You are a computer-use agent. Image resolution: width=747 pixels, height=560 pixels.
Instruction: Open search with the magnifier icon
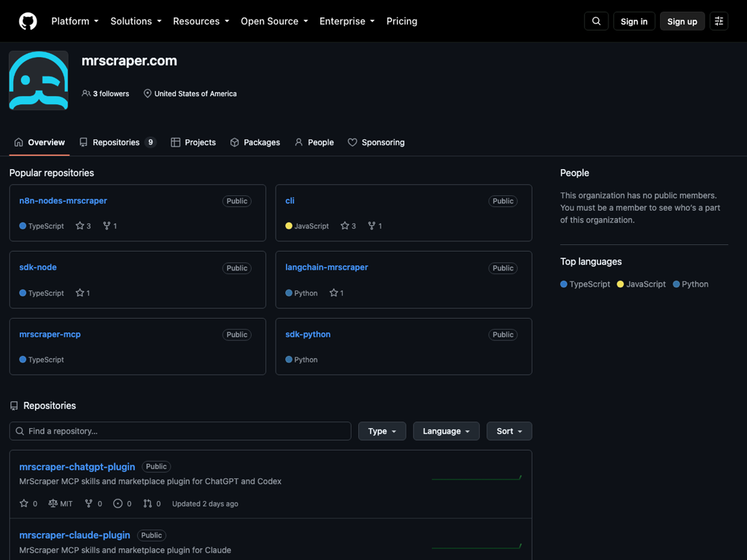[596, 21]
